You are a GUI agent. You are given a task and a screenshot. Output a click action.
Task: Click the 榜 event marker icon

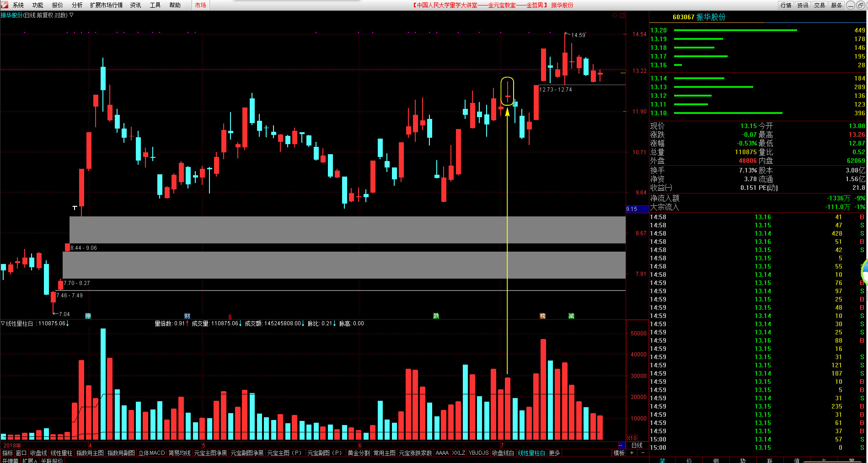click(x=542, y=316)
